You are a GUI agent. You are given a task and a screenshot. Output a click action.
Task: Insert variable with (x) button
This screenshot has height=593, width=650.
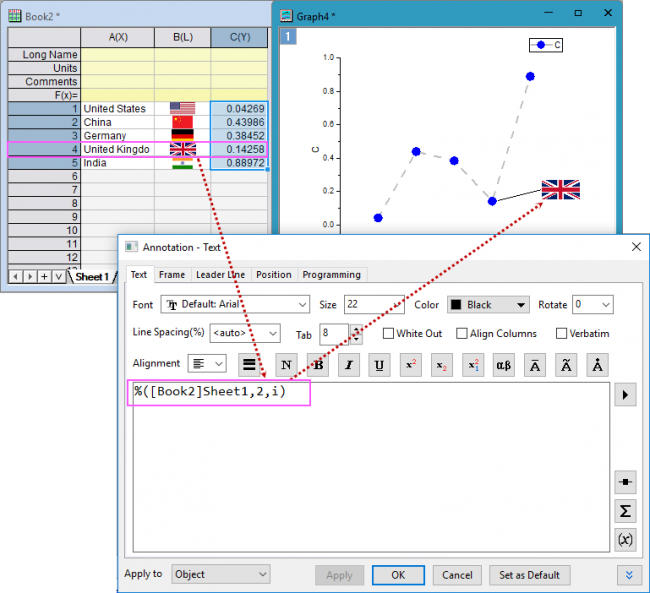coord(625,540)
